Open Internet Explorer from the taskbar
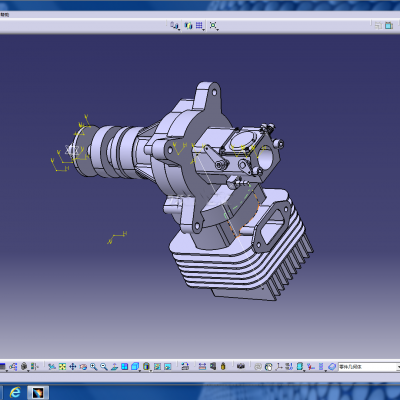The image size is (400, 400). point(15,392)
